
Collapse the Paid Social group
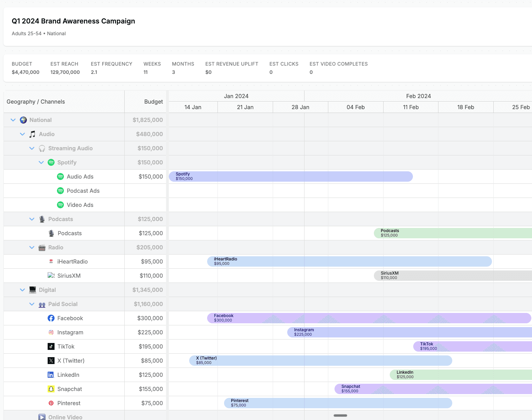[x=32, y=304]
